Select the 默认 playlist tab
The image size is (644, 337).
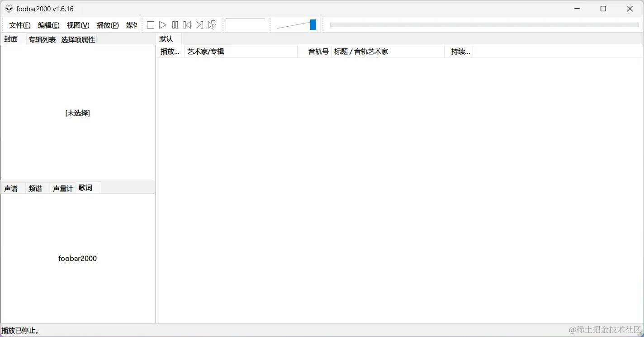[166, 38]
